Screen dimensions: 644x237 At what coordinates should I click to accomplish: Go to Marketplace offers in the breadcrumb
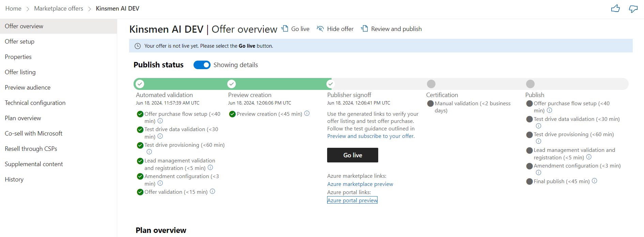pyautogui.click(x=59, y=9)
